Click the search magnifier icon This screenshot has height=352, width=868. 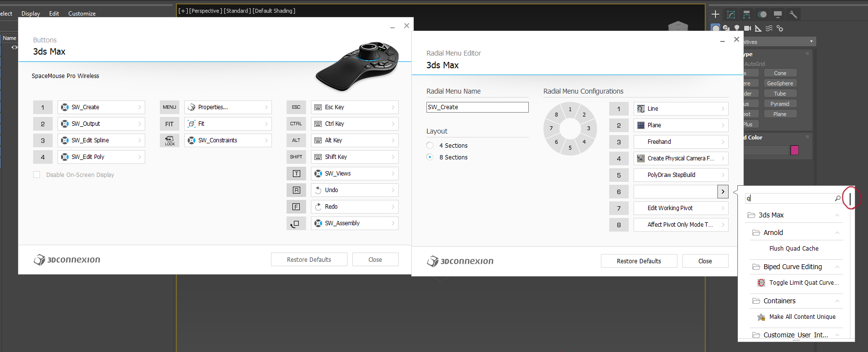[x=837, y=198]
